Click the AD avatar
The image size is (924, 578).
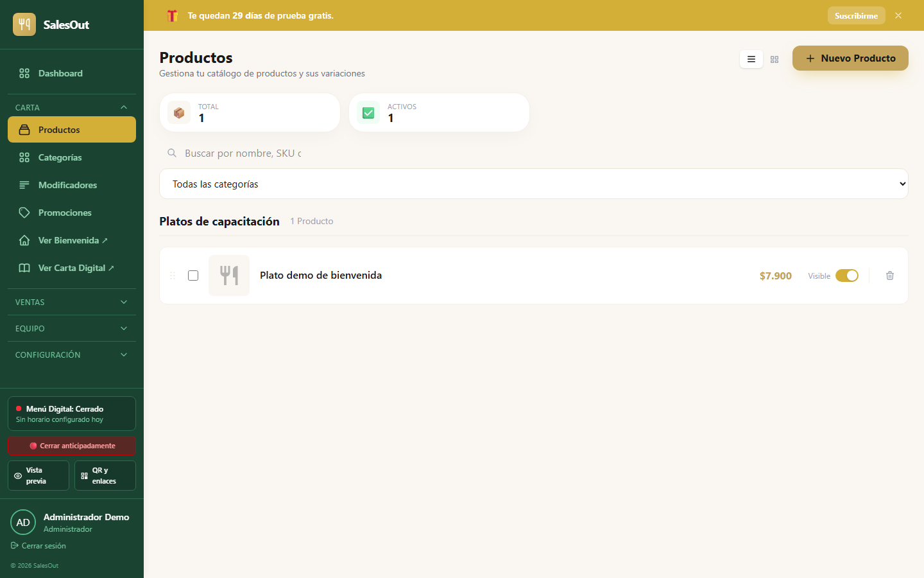(23, 522)
